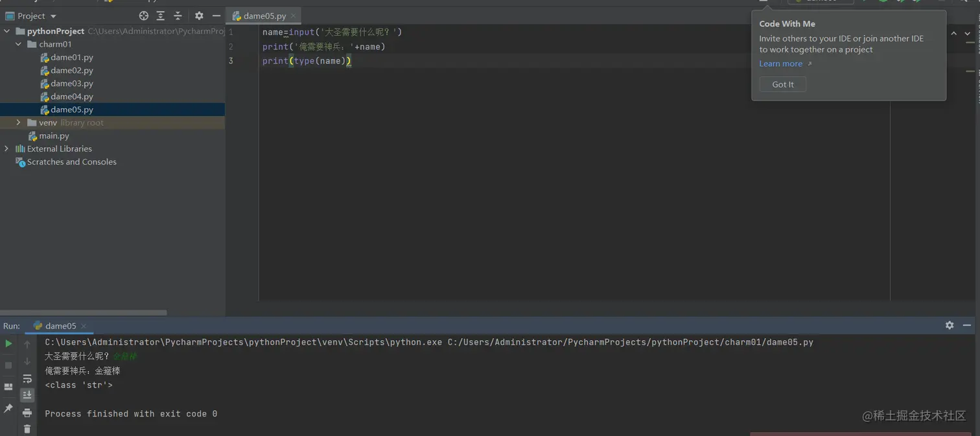The width and height of the screenshot is (980, 436).
Task: Jump to next highlighted error arrow
Action: point(968,33)
